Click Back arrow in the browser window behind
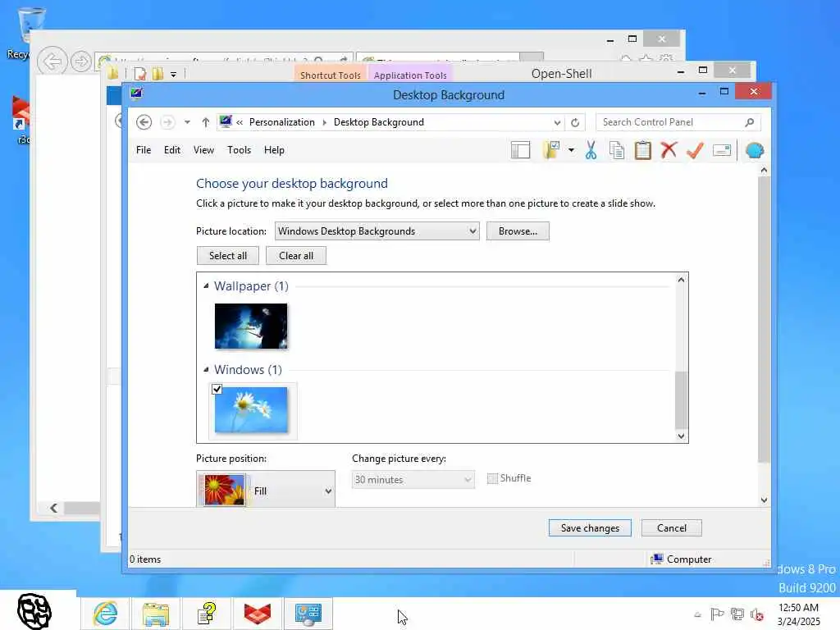 [x=52, y=62]
